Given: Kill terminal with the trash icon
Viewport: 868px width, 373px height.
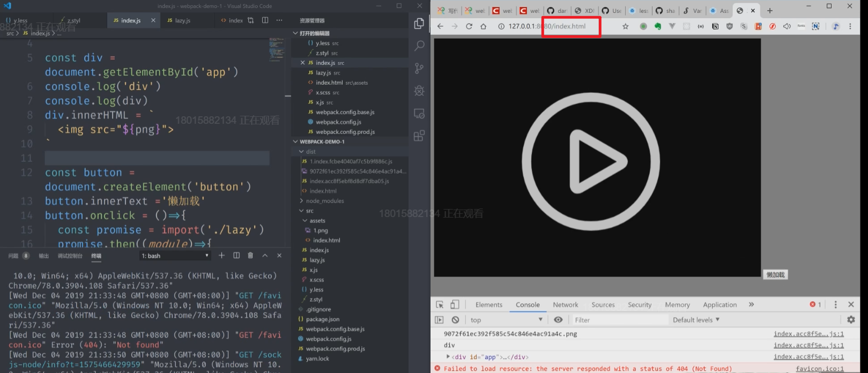Looking at the screenshot, I should click(x=250, y=256).
